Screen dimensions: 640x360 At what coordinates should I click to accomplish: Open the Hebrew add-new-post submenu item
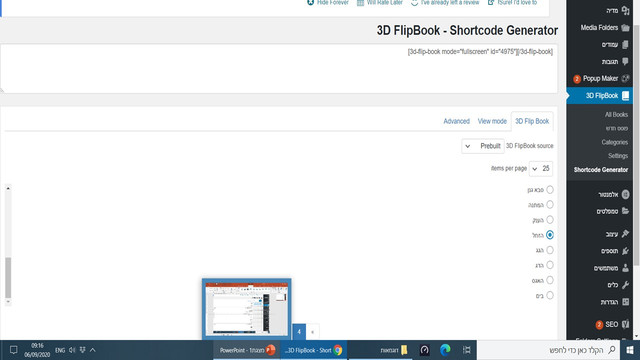tap(617, 128)
